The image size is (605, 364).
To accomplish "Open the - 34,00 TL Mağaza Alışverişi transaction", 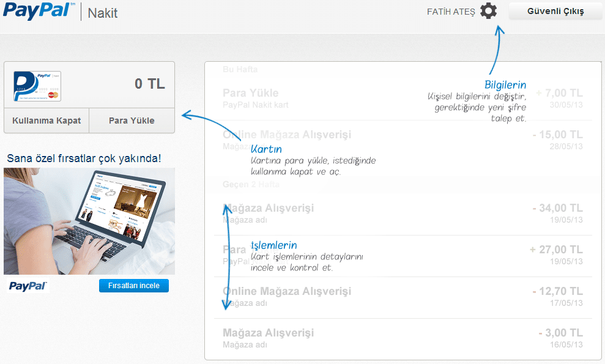I will coord(403,214).
